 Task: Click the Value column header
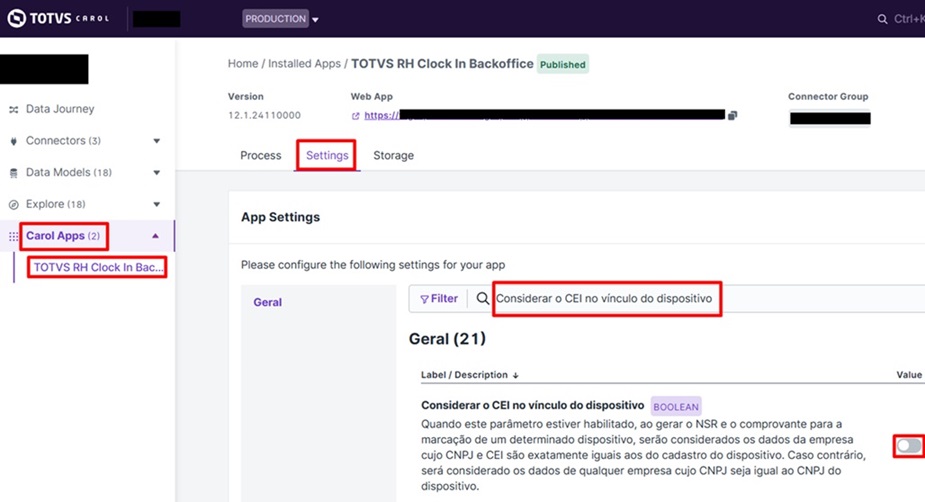(909, 375)
